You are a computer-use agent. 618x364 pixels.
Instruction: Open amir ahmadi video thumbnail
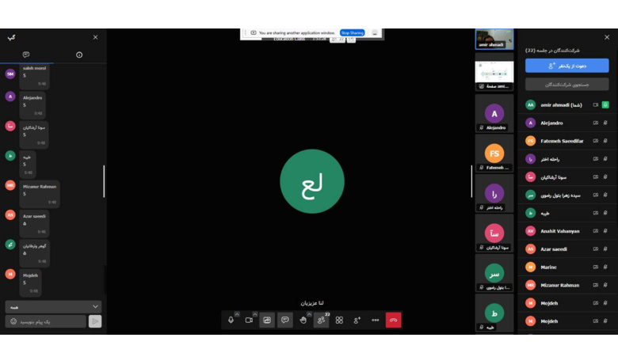point(494,39)
